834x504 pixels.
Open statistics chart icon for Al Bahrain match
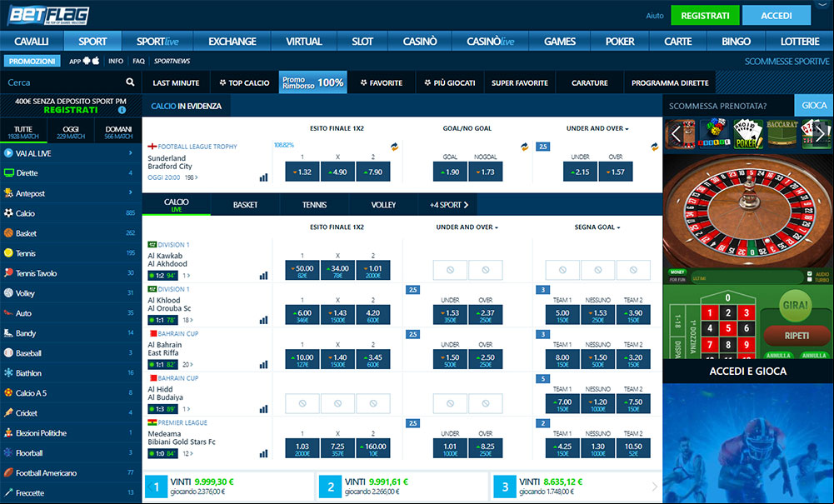(x=263, y=365)
